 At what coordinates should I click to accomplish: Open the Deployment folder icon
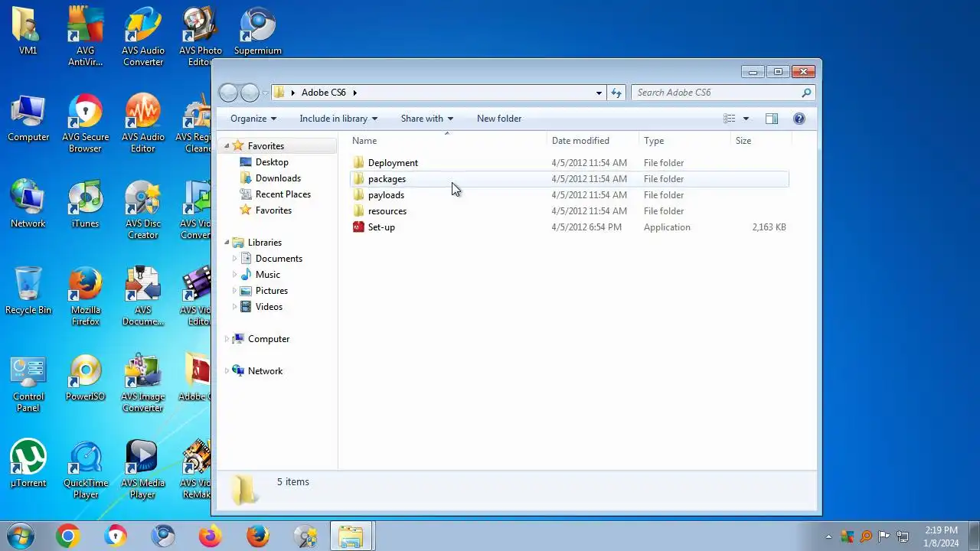358,162
